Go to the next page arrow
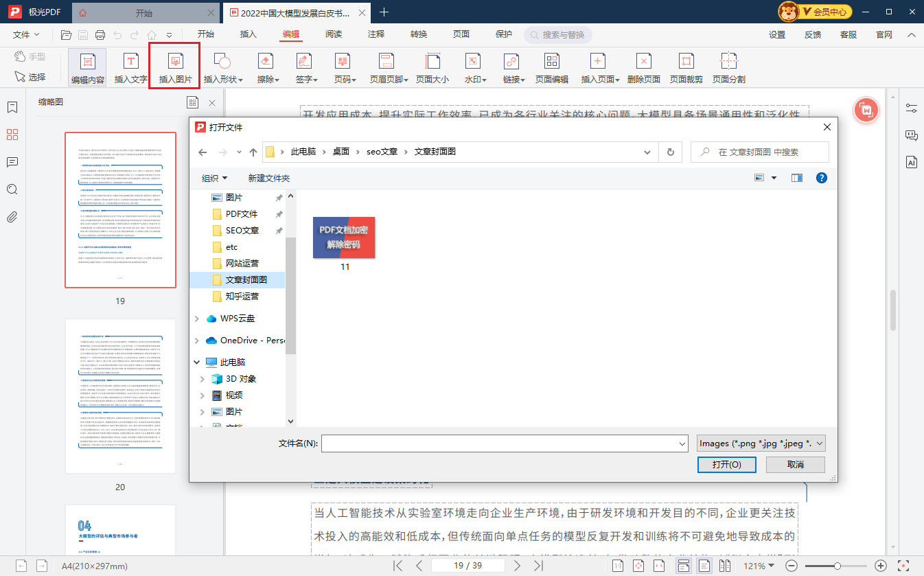Image resolution: width=924 pixels, height=576 pixels. pos(518,566)
